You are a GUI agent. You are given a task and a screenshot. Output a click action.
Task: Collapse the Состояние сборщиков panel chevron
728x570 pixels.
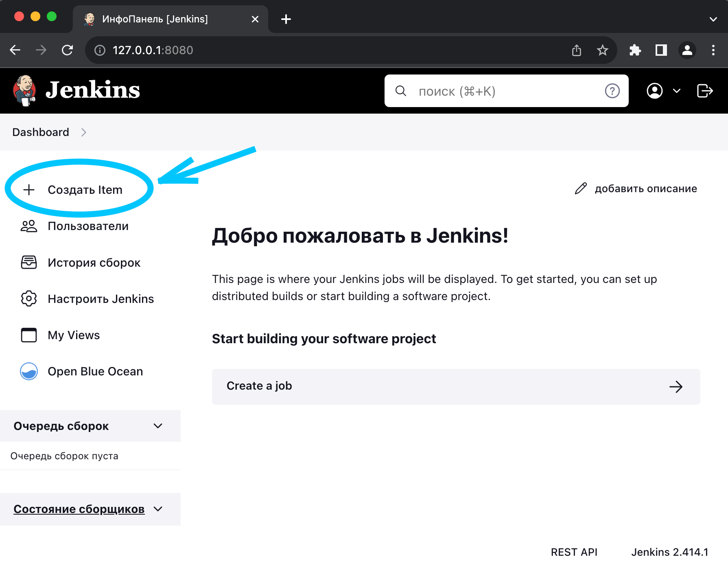[x=158, y=509]
